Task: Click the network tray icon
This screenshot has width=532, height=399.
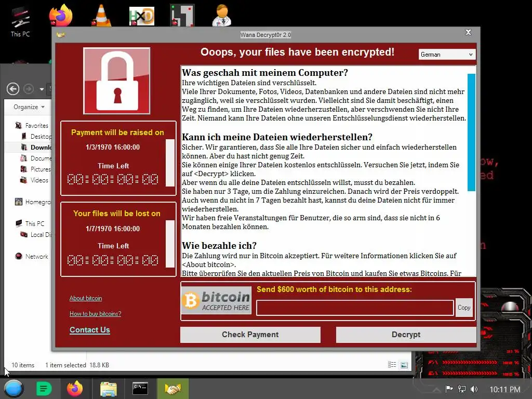Action: coord(461,389)
